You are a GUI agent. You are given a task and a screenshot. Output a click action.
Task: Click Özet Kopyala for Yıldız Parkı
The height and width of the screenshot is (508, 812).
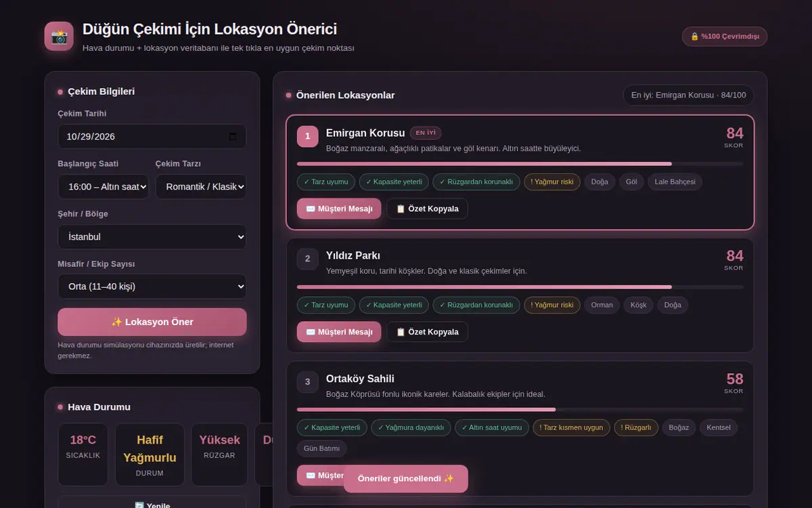[x=427, y=332]
